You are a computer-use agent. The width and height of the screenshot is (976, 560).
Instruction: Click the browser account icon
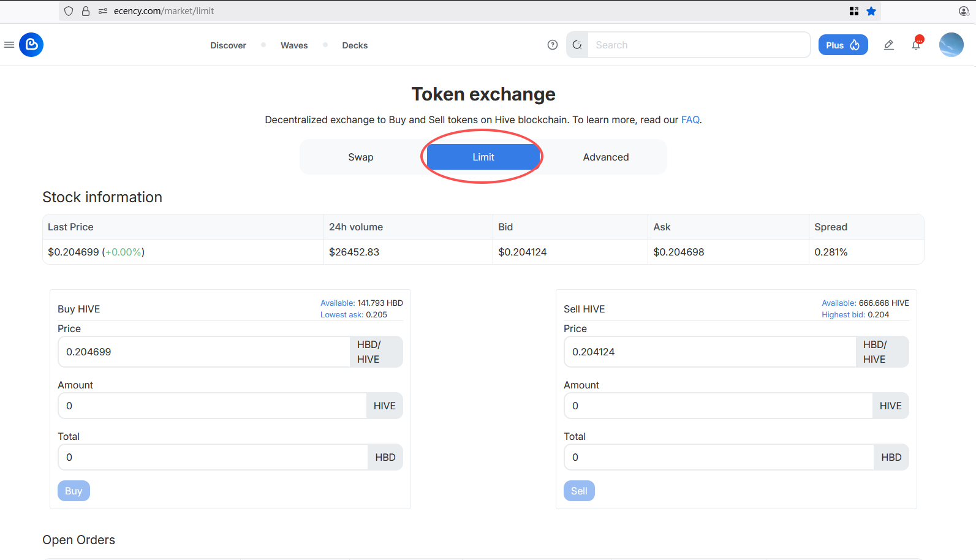[x=964, y=11]
